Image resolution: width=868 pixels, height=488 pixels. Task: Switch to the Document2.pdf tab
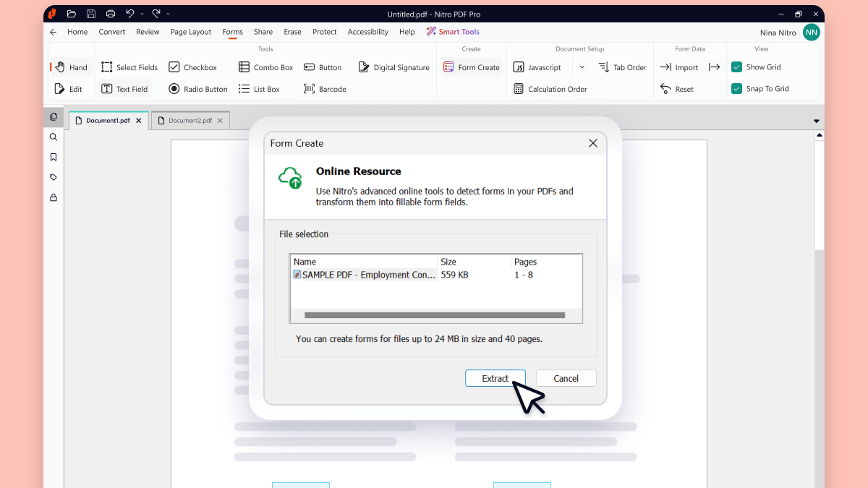pyautogui.click(x=190, y=121)
